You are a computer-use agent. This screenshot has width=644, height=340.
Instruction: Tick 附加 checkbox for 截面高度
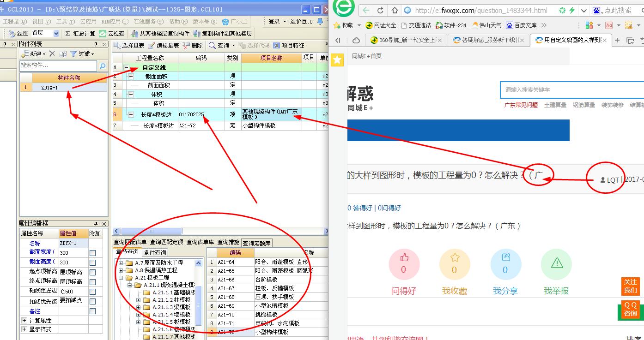(92, 262)
